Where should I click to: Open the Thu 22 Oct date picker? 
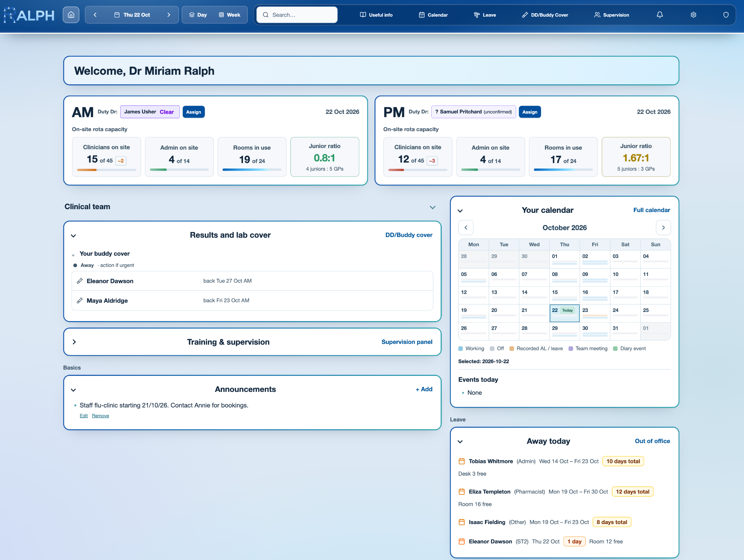[132, 15]
